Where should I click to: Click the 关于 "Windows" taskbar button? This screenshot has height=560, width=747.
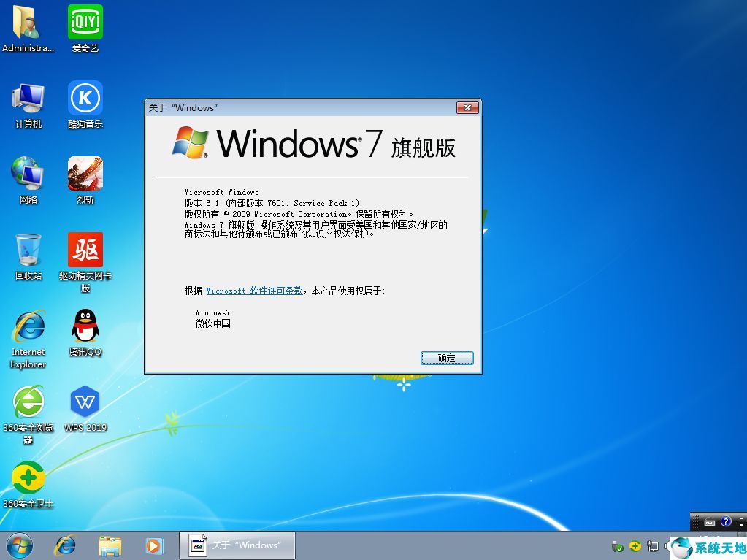click(x=237, y=545)
